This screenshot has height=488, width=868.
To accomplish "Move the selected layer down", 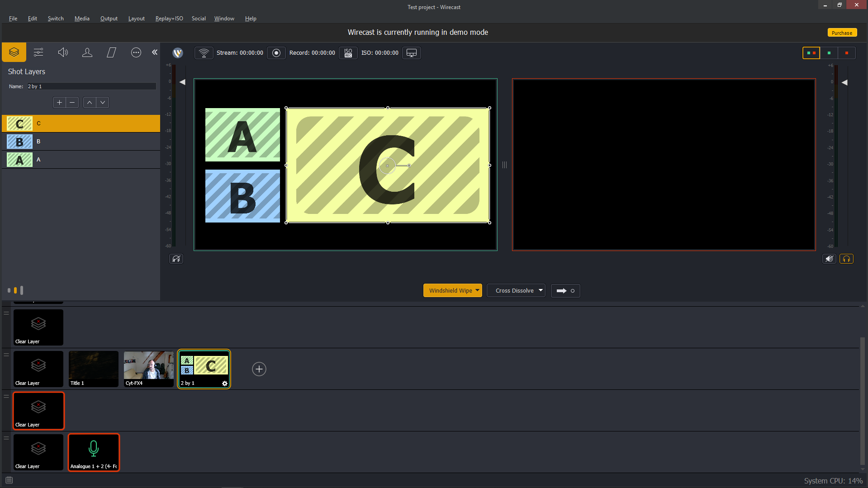I will pyautogui.click(x=103, y=103).
